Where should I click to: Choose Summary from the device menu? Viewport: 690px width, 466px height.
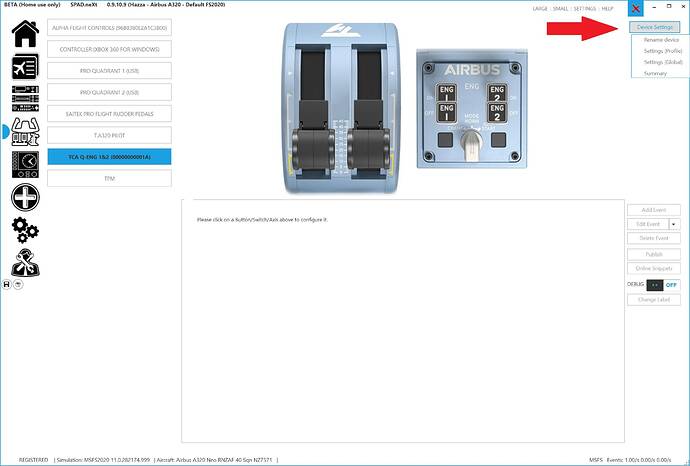click(655, 73)
